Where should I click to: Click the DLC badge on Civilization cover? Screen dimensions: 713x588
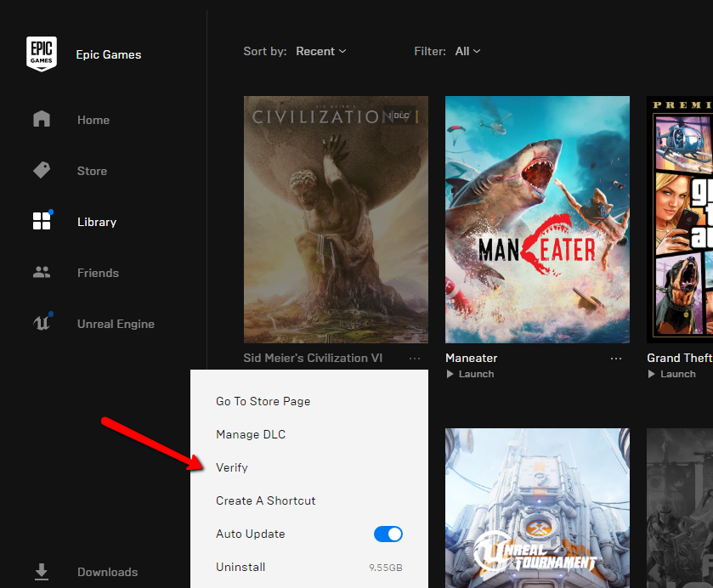(x=400, y=116)
